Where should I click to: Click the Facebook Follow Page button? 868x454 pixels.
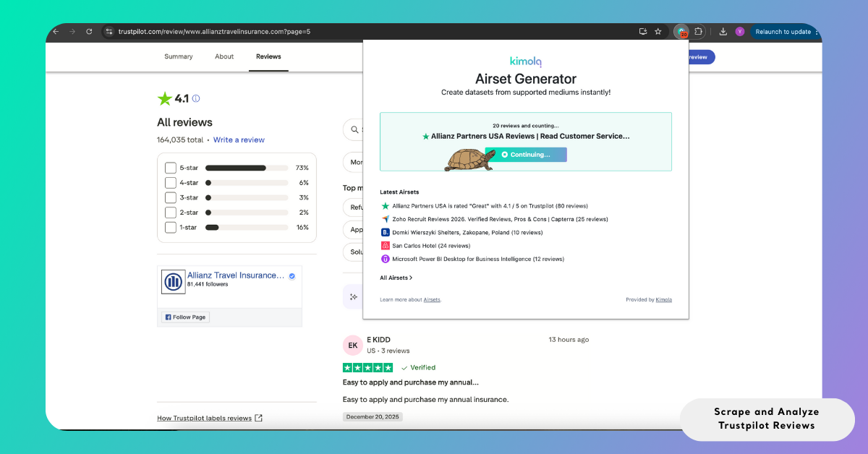coord(185,317)
